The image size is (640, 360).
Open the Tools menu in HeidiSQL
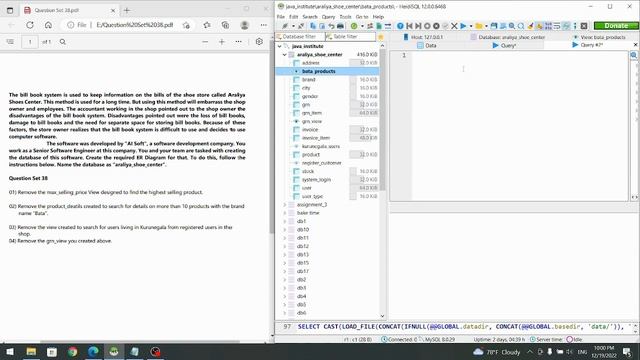pyautogui.click(x=345, y=17)
